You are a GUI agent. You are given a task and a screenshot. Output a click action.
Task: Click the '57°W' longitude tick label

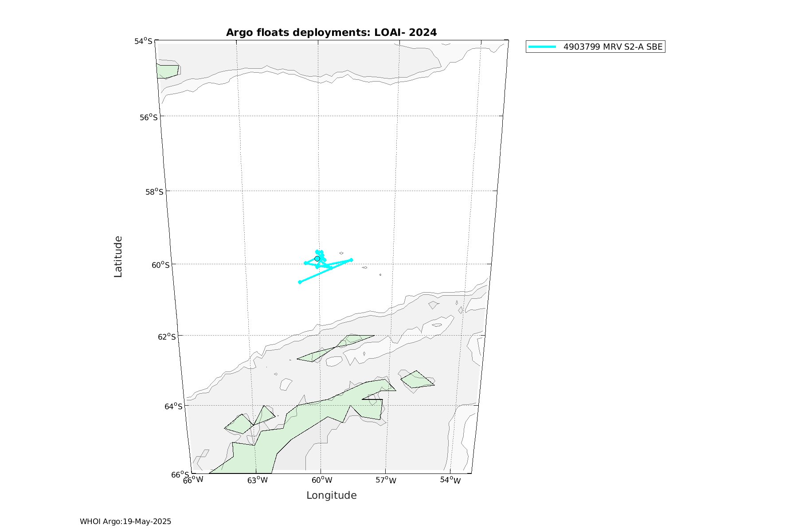(x=386, y=480)
